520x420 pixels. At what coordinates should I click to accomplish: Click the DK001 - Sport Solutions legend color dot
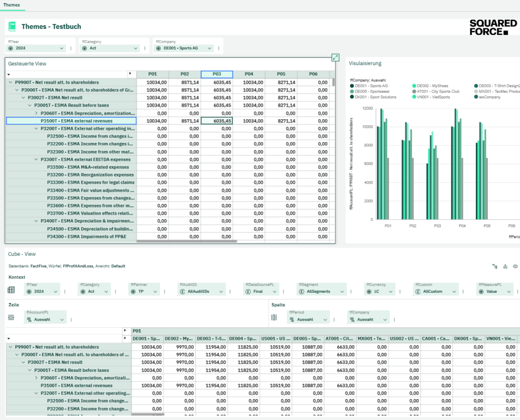352,97
